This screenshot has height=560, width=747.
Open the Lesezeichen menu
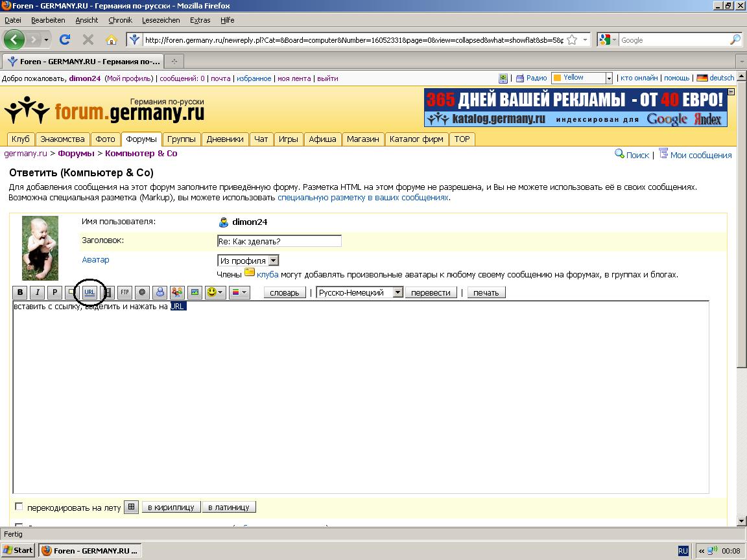click(161, 20)
